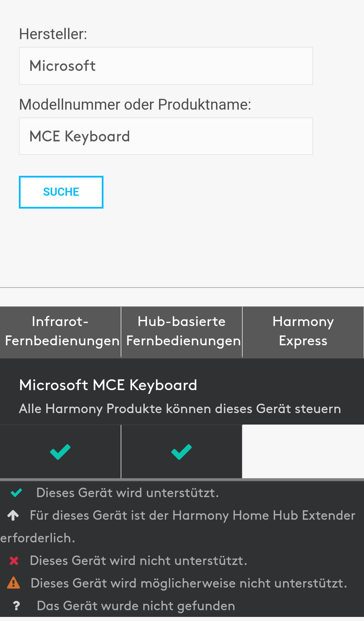Click the red X not-supported legend icon
The height and width of the screenshot is (621, 364).
tap(14, 561)
